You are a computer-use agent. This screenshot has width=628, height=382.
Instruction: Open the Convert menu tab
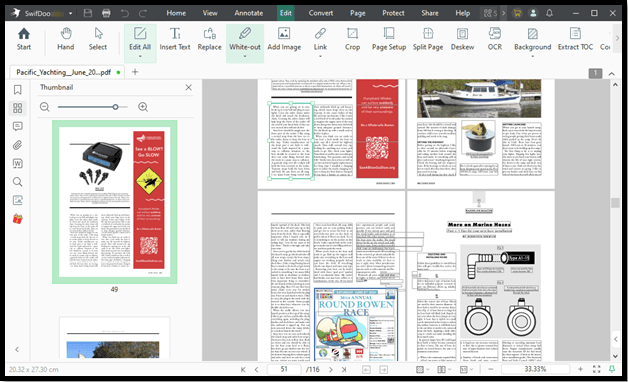[x=320, y=13]
